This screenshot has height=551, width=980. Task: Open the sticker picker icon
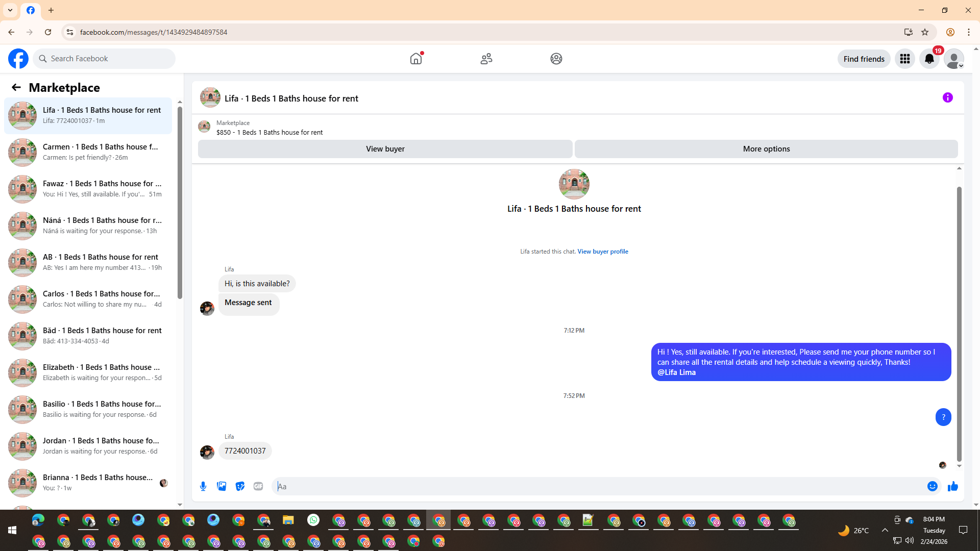[x=240, y=486]
